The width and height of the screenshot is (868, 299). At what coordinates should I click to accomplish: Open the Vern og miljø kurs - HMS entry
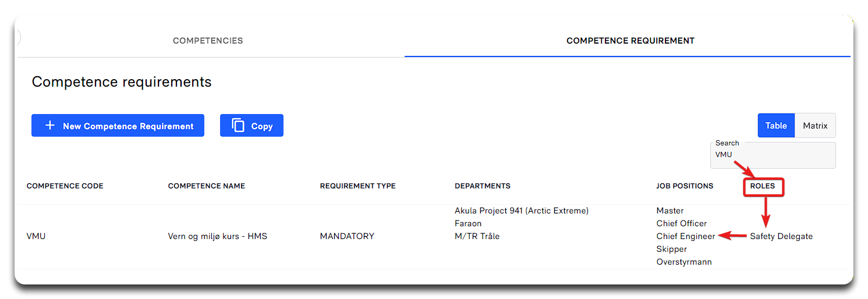pos(217,236)
